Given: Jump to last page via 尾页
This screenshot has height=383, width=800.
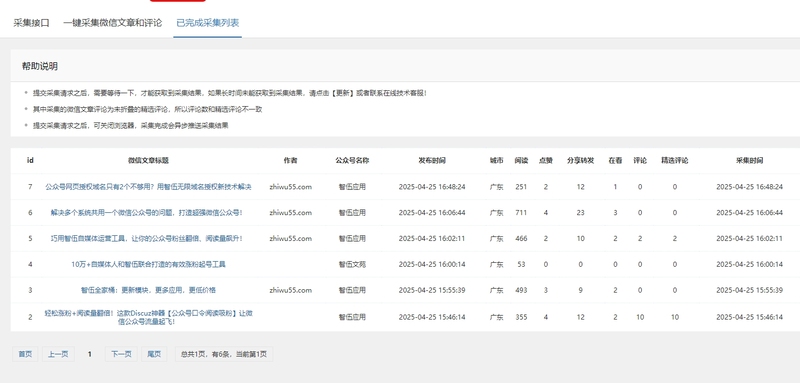Looking at the screenshot, I should pos(154,354).
